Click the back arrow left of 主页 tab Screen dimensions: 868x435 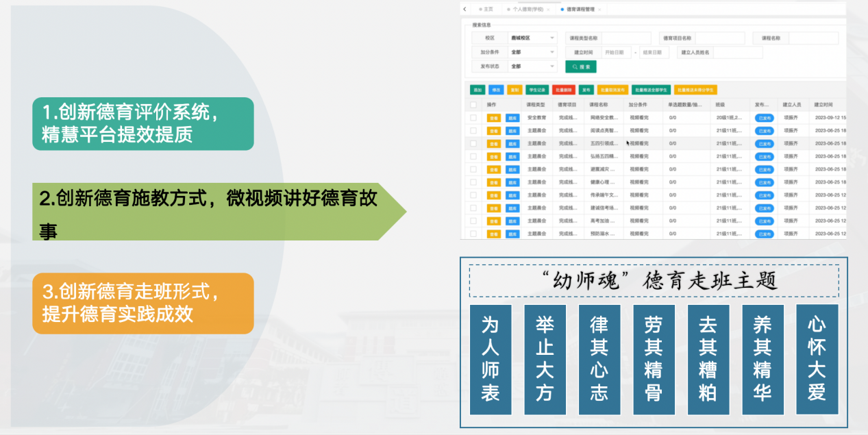coord(465,9)
